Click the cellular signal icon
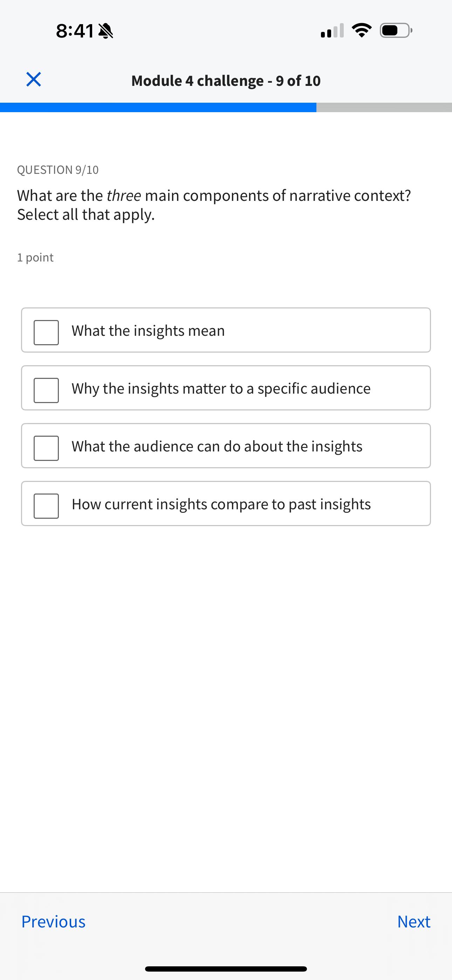This screenshot has height=980, width=452. (331, 30)
